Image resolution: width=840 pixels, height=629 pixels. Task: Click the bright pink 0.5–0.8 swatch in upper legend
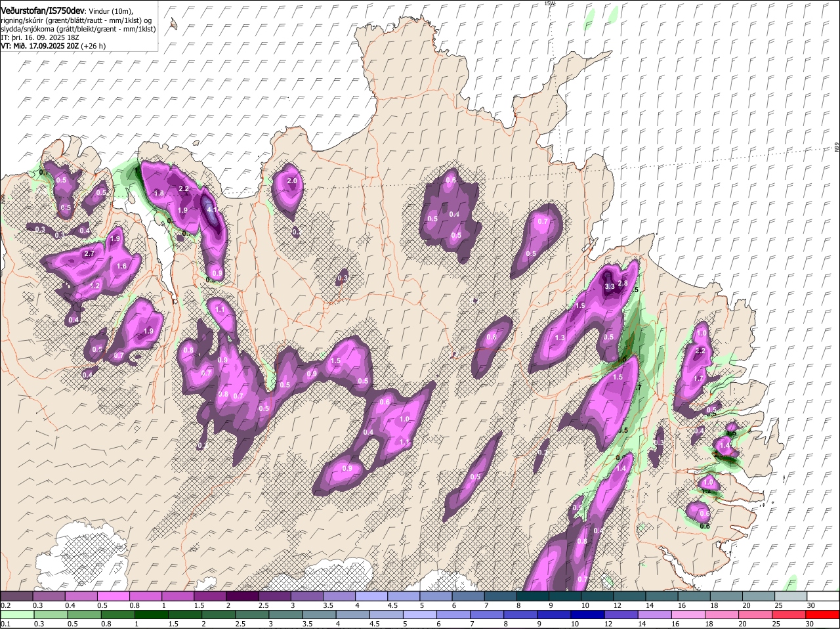(113, 596)
